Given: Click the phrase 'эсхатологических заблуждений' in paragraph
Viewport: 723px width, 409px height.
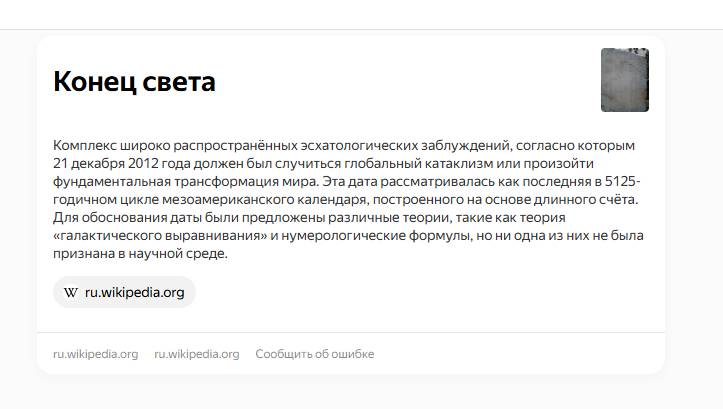Looking at the screenshot, I should 405,146.
